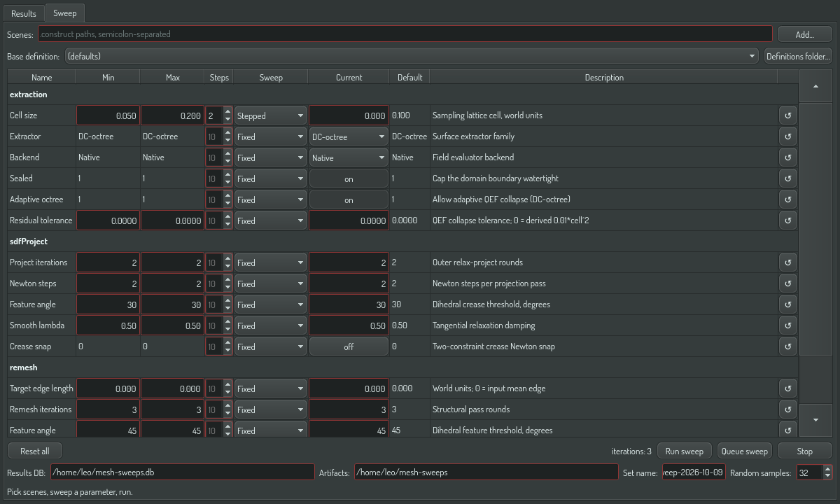The width and height of the screenshot is (840, 504).
Task: Click the Results DB path field
Action: coord(182,472)
